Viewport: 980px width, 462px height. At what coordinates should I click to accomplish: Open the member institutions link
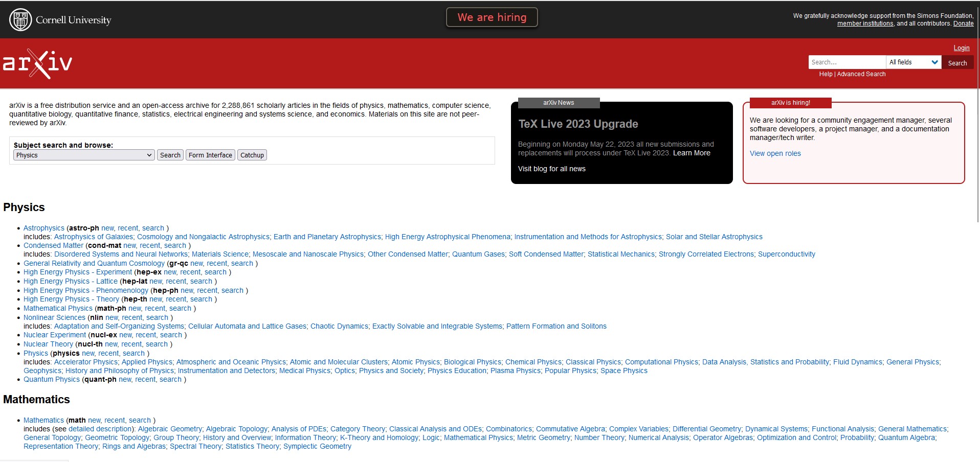pos(865,24)
